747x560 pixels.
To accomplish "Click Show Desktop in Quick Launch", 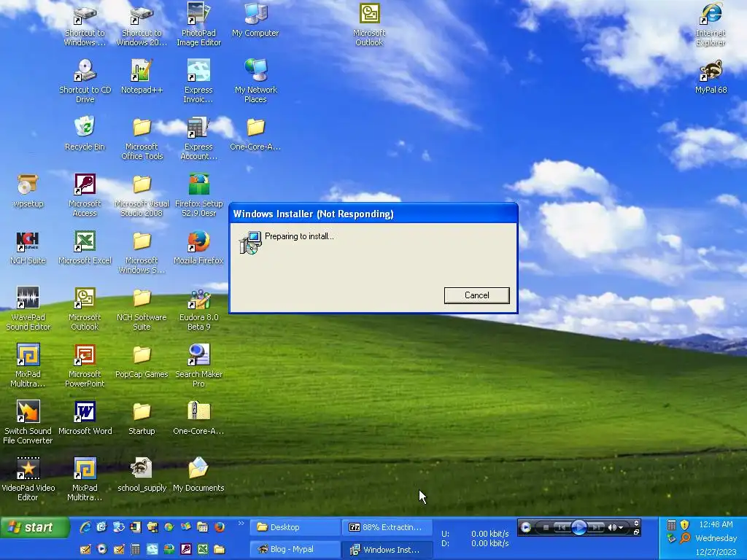I will [x=101, y=527].
